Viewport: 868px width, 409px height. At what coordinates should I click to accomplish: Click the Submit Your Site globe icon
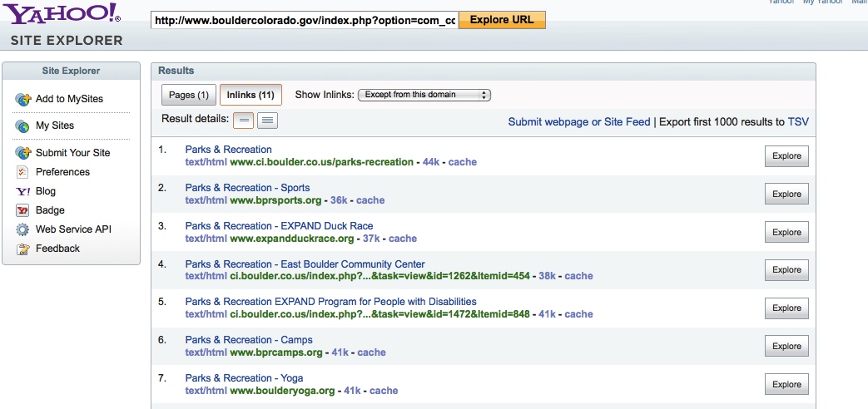point(23,153)
